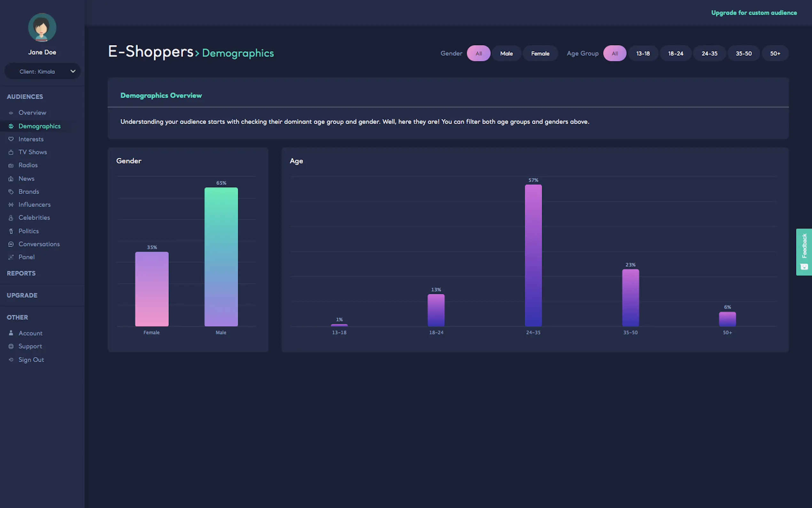Click the tag icon next to Brands
812x508 pixels.
pyautogui.click(x=11, y=192)
